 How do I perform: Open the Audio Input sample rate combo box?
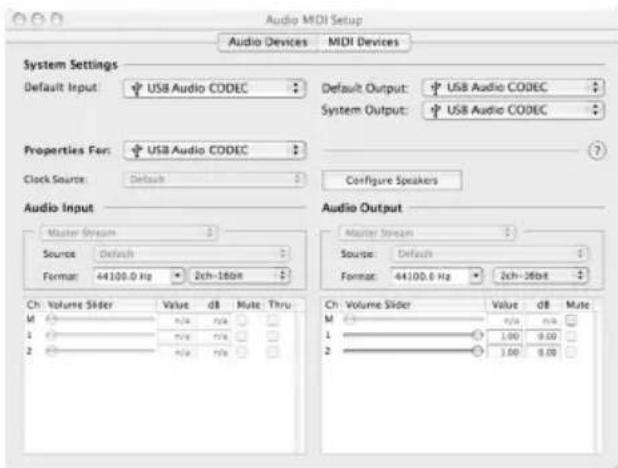[x=139, y=276]
